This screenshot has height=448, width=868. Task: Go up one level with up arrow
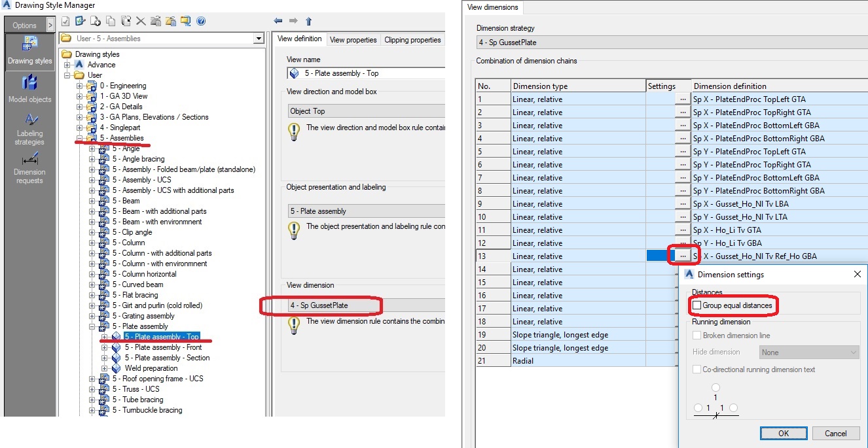click(x=308, y=22)
